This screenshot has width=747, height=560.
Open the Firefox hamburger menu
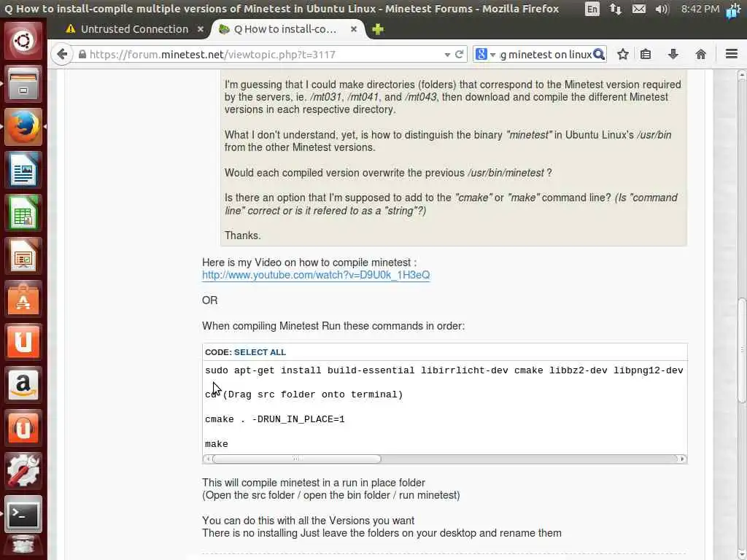732,54
